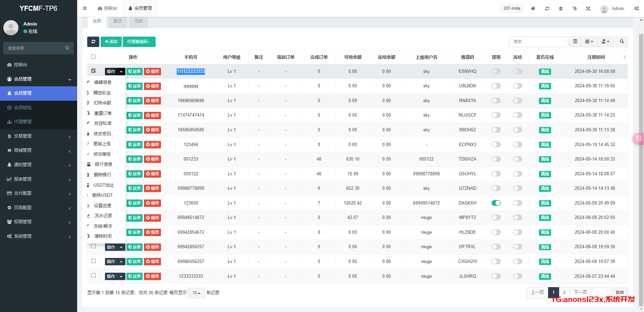Open the export data dropdown
This screenshot has height=312, width=644.
click(x=605, y=42)
